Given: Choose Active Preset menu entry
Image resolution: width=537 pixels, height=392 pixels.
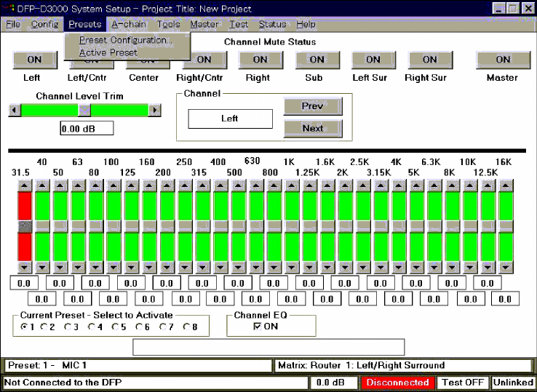Looking at the screenshot, I should [108, 52].
